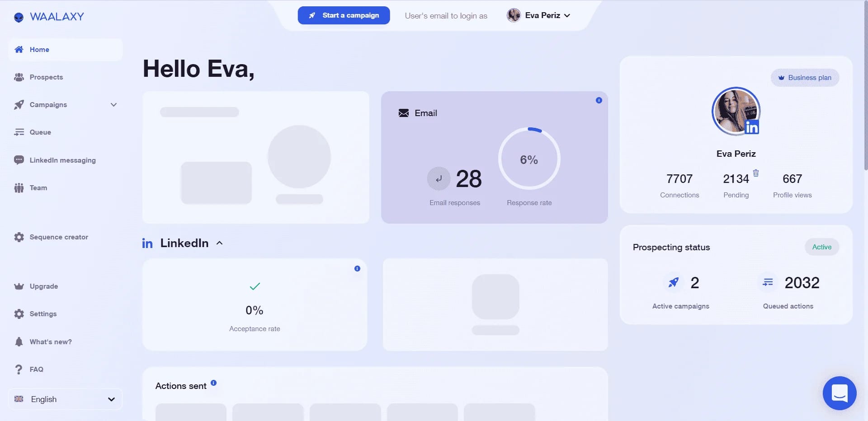Collapse the LinkedIn section chevron

coord(220,243)
